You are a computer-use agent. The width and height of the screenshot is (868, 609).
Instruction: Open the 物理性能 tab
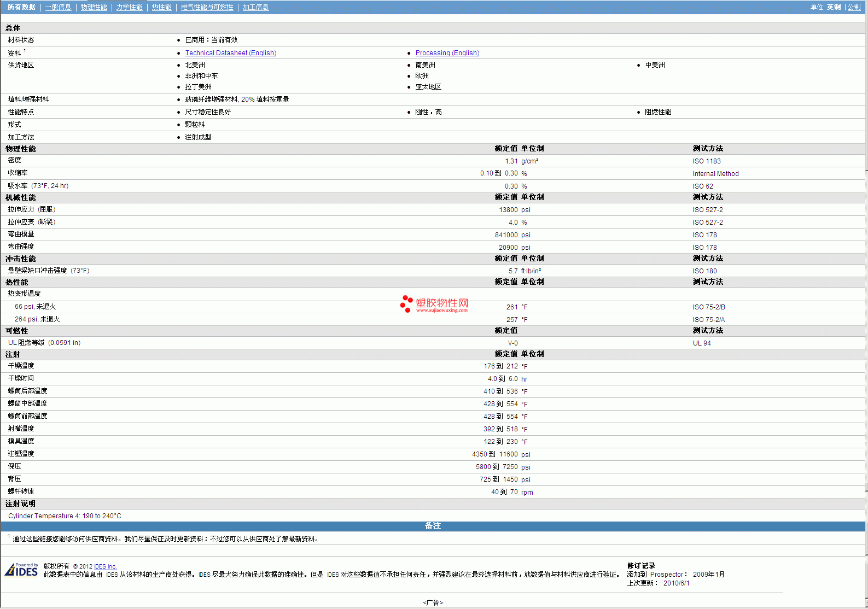pyautogui.click(x=94, y=7)
